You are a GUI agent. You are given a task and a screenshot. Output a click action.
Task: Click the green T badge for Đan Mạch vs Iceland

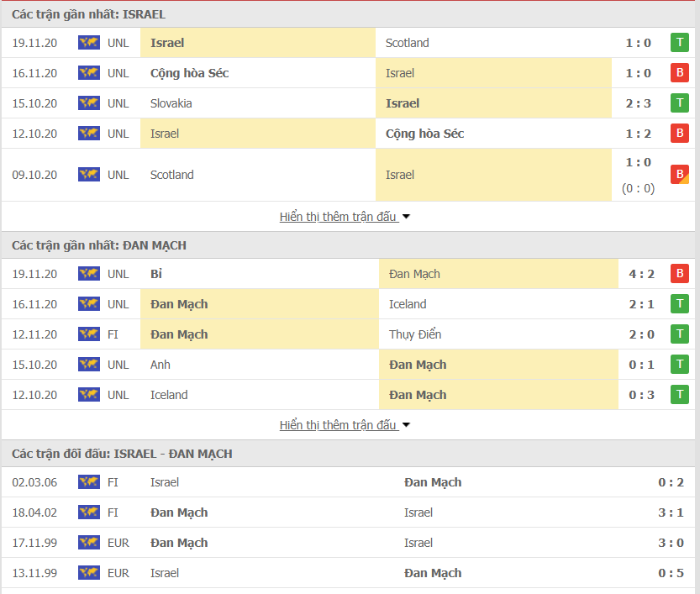[680, 303]
